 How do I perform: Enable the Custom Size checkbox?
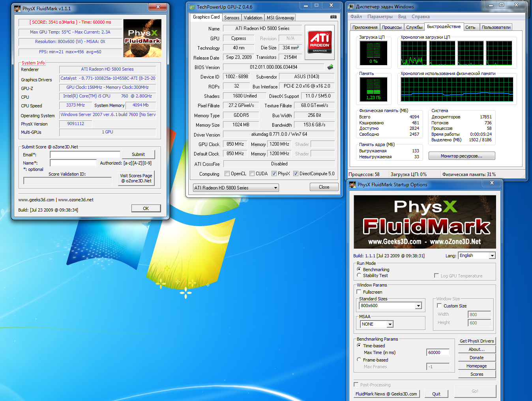pos(439,305)
